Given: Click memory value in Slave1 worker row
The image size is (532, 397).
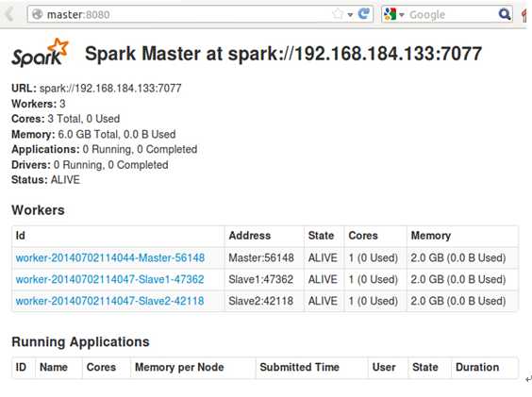Looking at the screenshot, I should (x=458, y=279).
